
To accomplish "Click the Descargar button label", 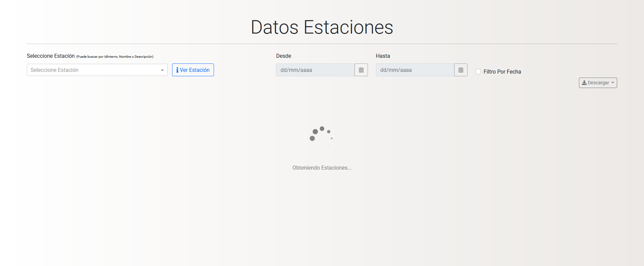I will tap(598, 83).
